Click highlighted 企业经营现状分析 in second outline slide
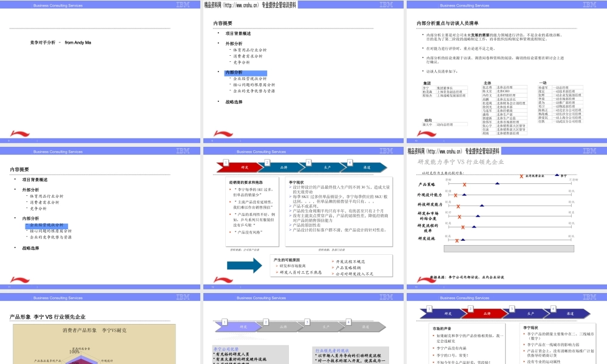Screen dimensions: 607x364 47,225
